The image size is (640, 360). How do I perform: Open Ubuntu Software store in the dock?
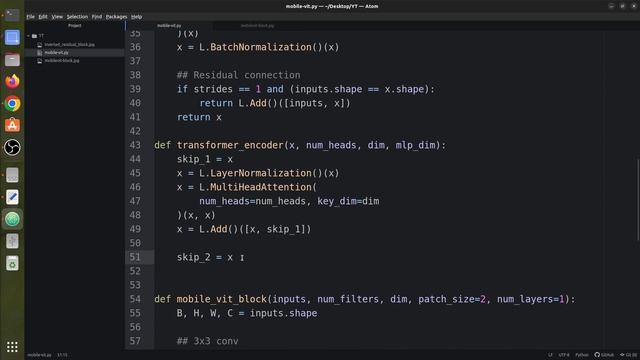[12, 125]
